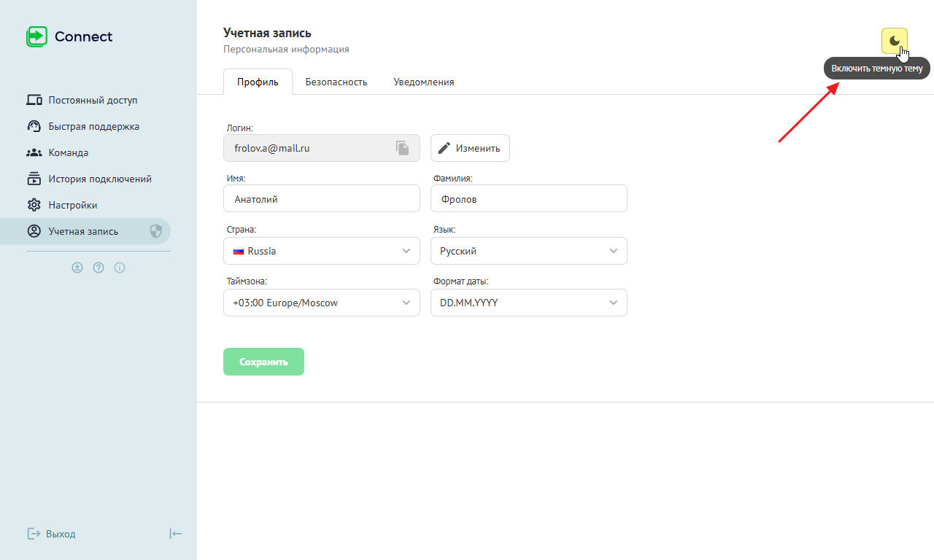Screen dimensions: 934x560
Task: Switch to Уведомления tab
Action: [423, 82]
